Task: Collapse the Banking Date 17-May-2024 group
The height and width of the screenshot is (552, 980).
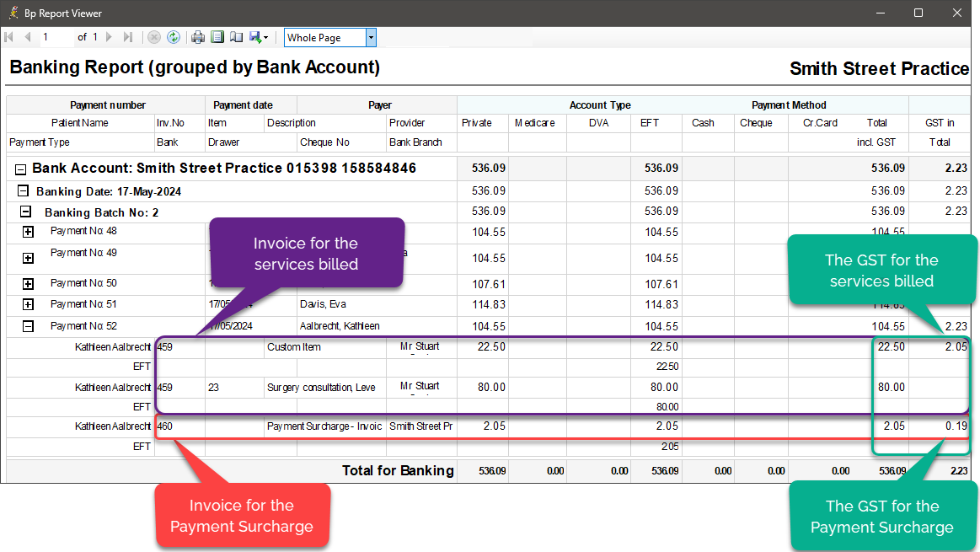Action: [24, 191]
